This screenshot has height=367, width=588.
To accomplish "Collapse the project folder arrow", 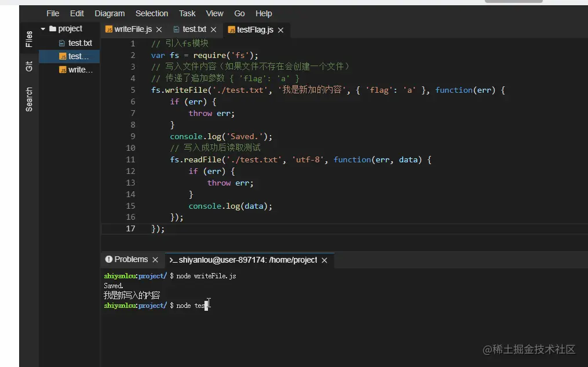I will pos(43,28).
